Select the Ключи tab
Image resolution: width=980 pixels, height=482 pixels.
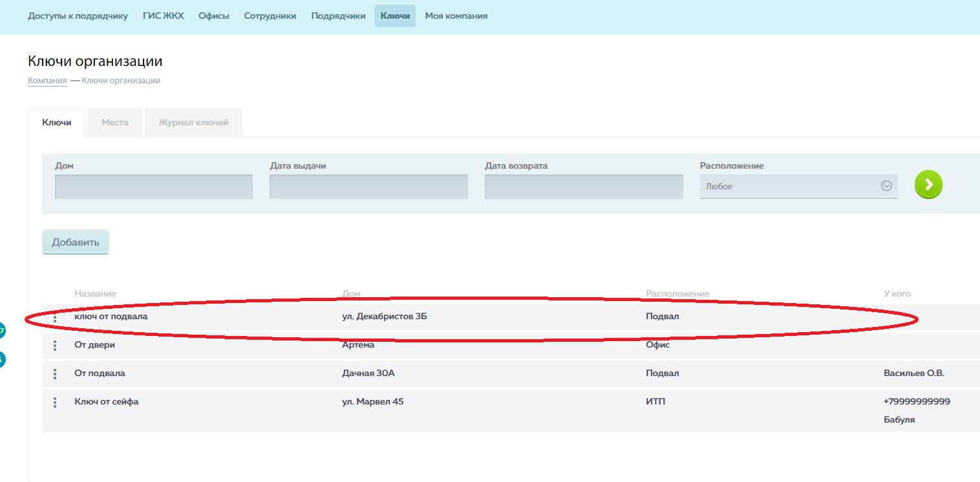[x=57, y=123]
